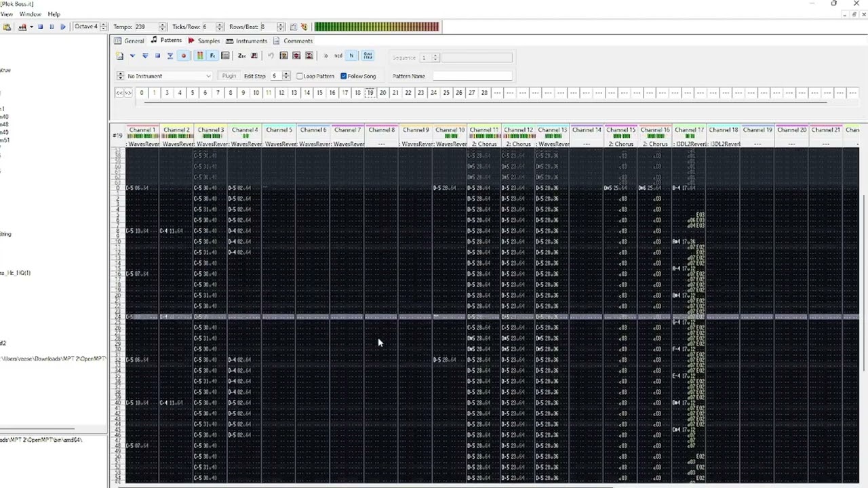Click the third icon right of the Undo arrow

[x=309, y=56]
